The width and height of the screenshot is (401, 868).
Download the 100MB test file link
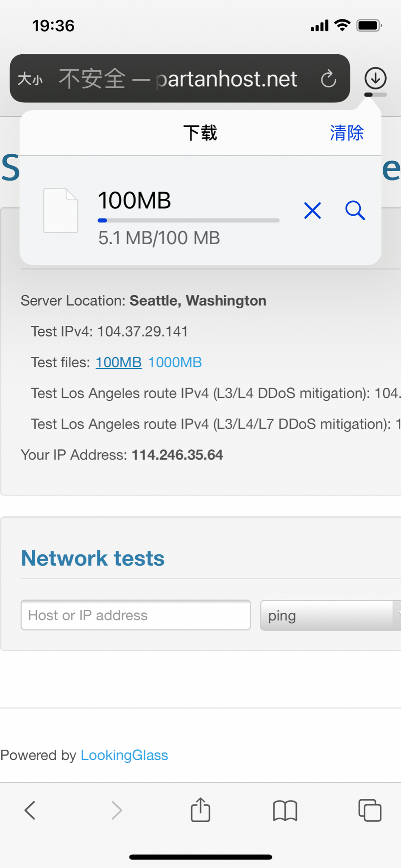coord(119,362)
